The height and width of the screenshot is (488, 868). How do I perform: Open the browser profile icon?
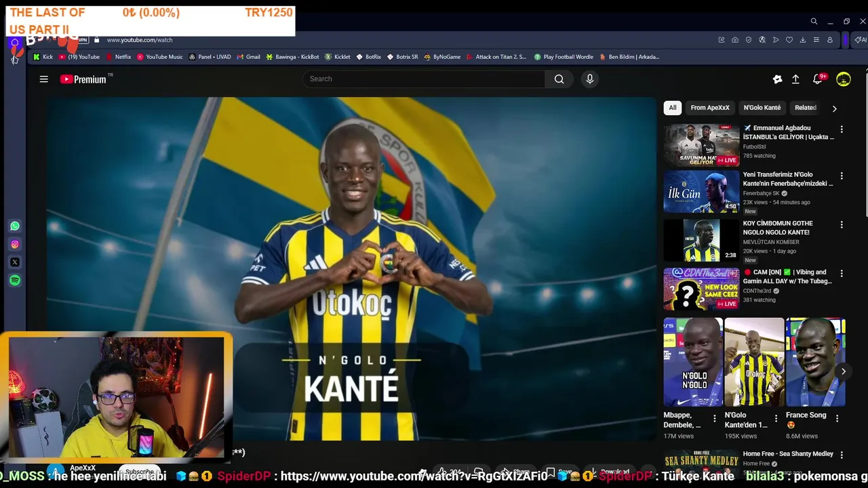(829, 40)
